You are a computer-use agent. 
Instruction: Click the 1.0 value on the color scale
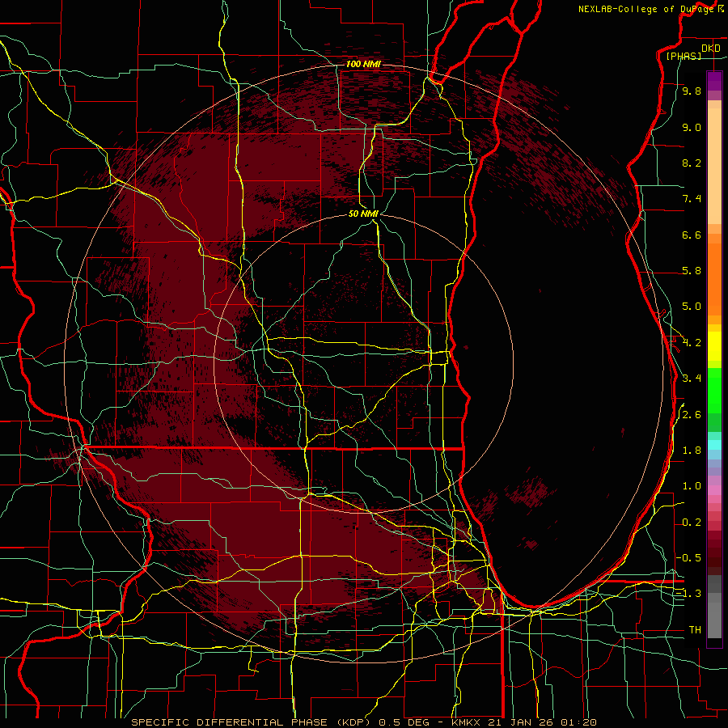692,486
